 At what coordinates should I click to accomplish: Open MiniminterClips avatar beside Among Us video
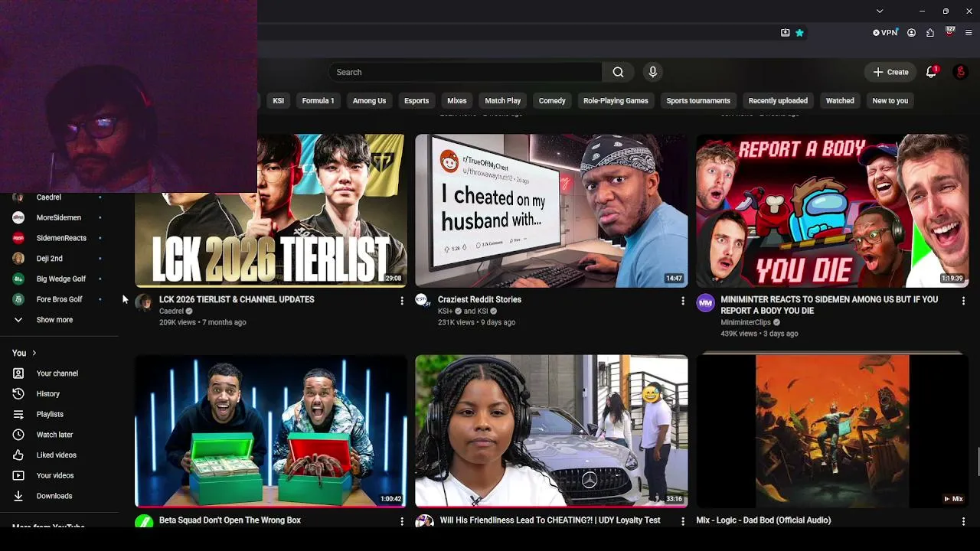[x=705, y=302]
